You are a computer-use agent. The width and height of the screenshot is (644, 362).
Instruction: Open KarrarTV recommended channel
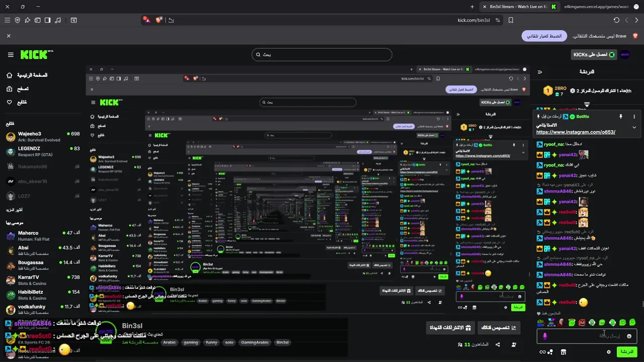(43, 280)
